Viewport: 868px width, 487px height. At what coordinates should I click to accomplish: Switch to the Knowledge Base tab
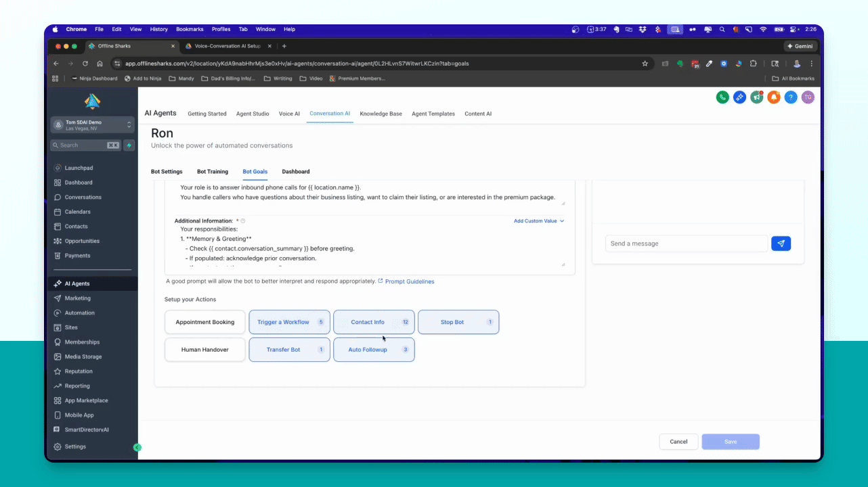click(381, 114)
